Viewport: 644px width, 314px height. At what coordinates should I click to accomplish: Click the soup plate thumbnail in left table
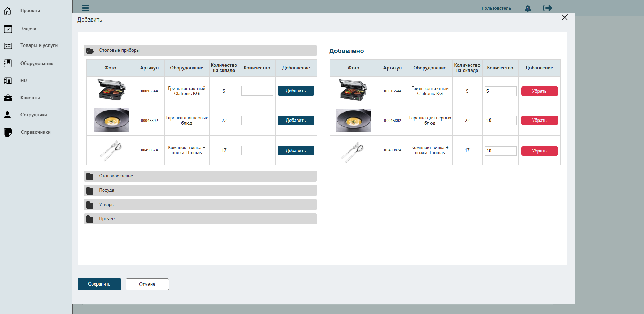[112, 120]
